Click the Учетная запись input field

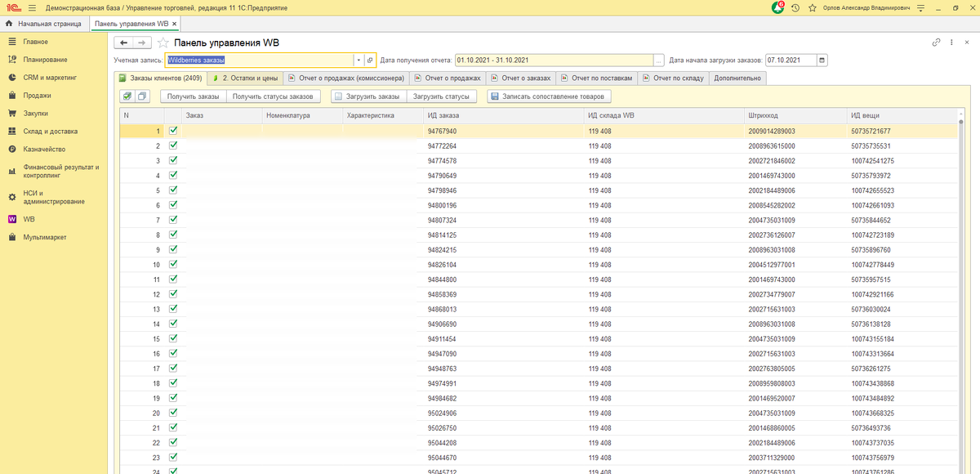point(259,60)
